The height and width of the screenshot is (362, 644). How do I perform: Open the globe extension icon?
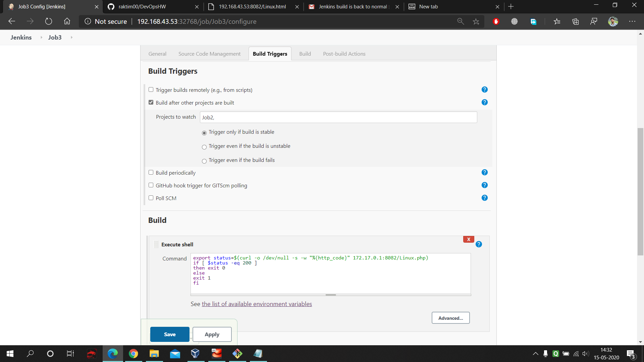[514, 21]
